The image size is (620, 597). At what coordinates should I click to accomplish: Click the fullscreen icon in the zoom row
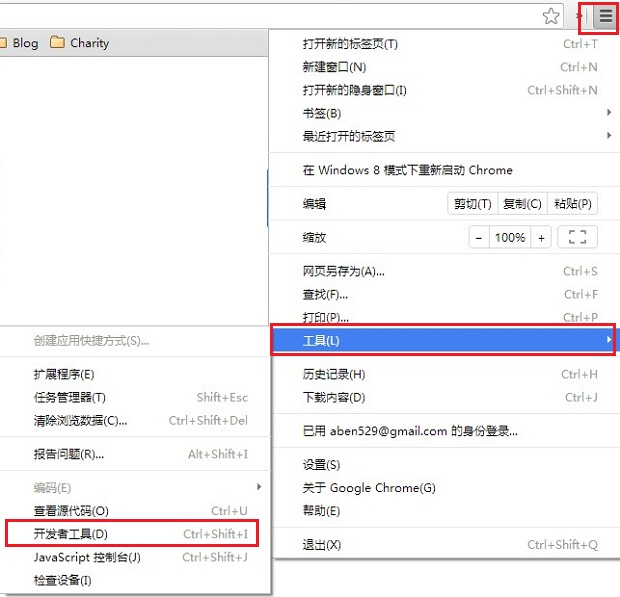576,238
